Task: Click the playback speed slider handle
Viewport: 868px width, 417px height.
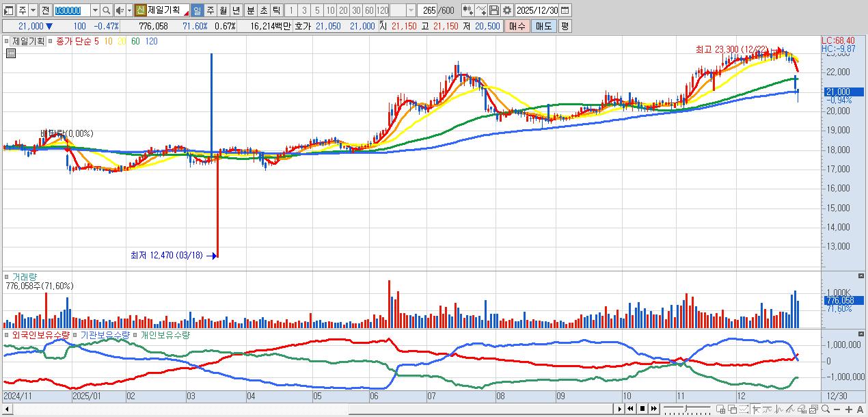Action: (686, 408)
